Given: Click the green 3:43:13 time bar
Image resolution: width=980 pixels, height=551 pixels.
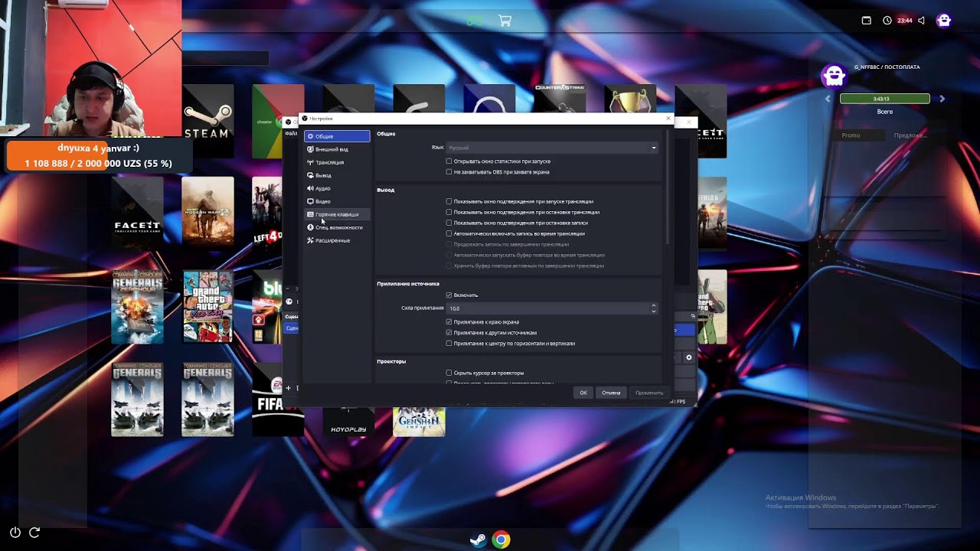Looking at the screenshot, I should click(x=885, y=99).
